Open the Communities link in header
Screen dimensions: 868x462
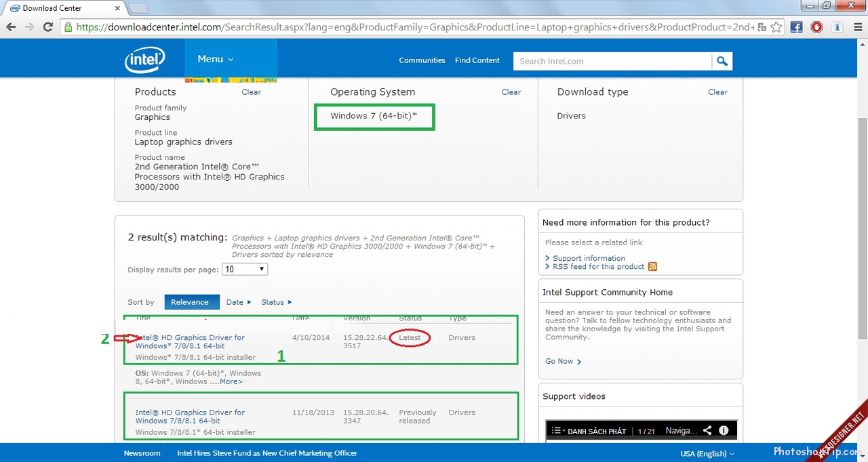[x=422, y=60]
